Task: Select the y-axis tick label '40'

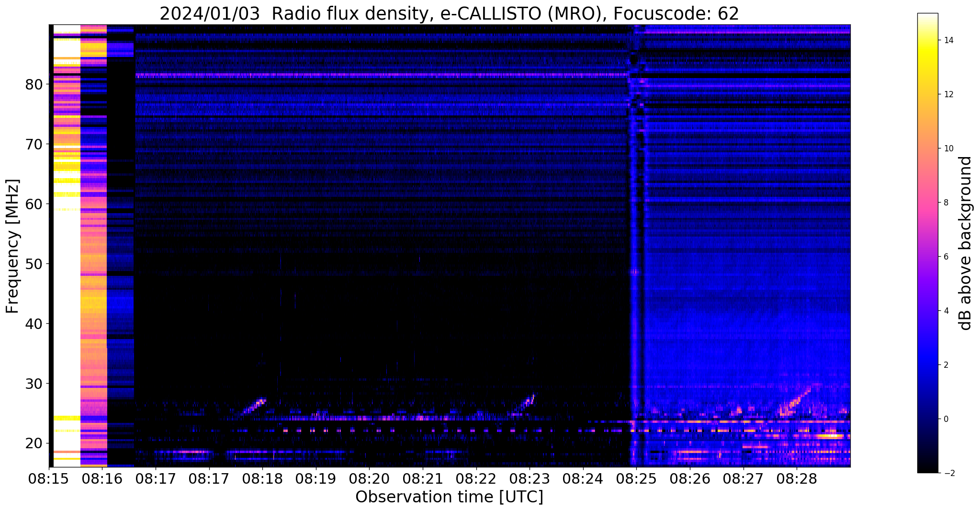Action: [x=34, y=324]
